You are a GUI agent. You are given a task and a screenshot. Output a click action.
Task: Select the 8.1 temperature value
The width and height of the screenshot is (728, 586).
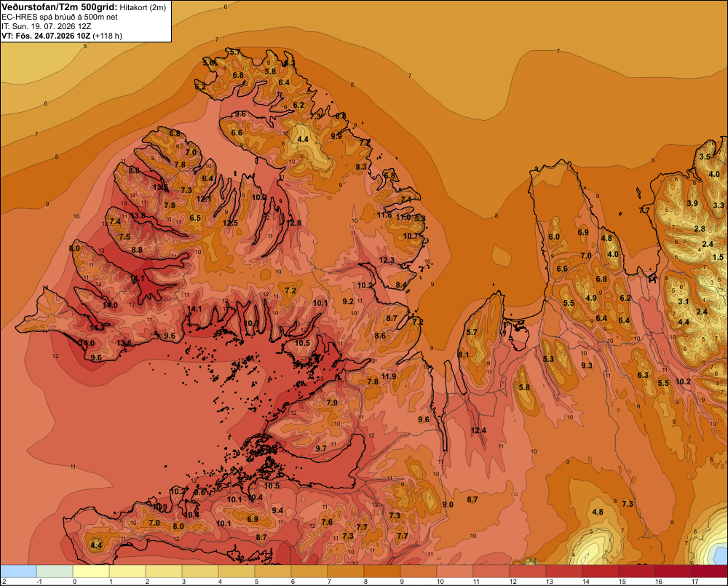(463, 355)
